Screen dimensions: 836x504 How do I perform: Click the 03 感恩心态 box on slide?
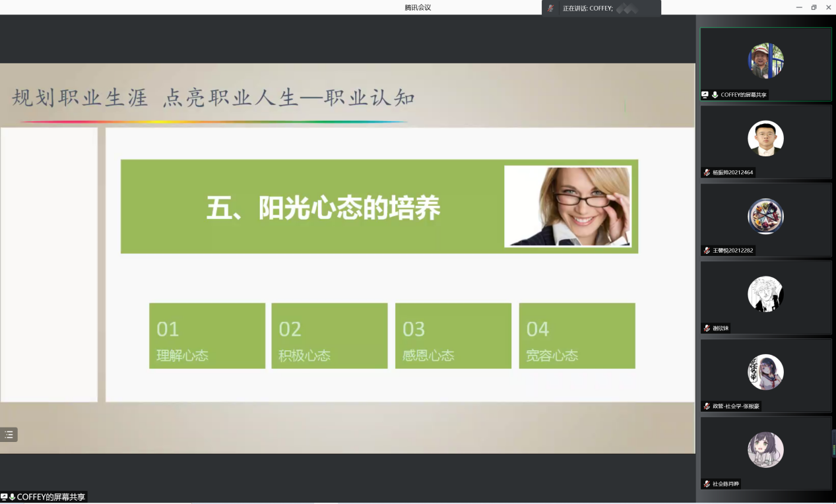click(453, 336)
